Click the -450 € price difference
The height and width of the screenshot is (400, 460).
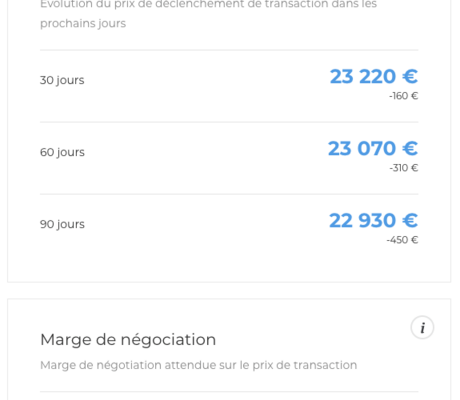[402, 240]
